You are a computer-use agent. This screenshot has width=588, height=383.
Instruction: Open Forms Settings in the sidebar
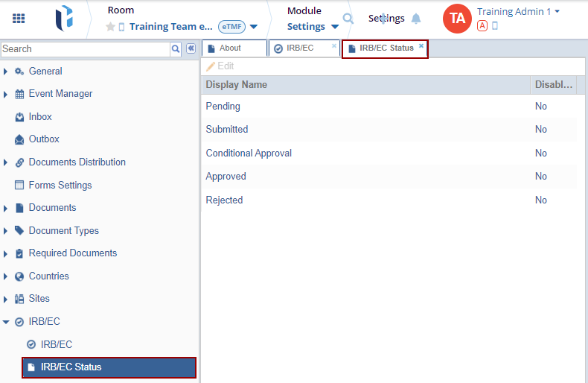pyautogui.click(x=60, y=186)
